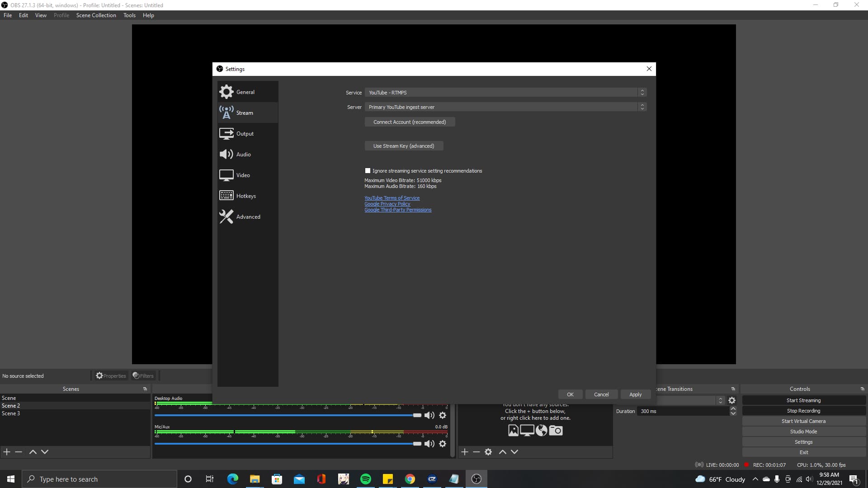Open the Profile menu in menu bar
Screen dimensions: 868x488
61,15
